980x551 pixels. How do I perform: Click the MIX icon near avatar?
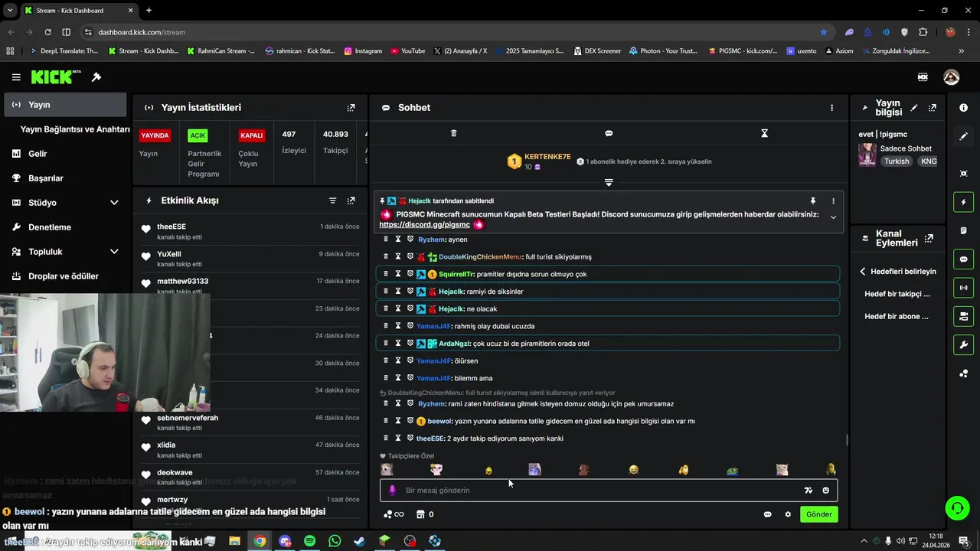923,77
